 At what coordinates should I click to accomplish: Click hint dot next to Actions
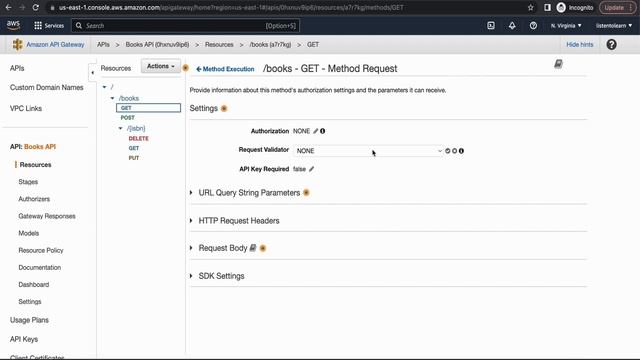(185, 68)
